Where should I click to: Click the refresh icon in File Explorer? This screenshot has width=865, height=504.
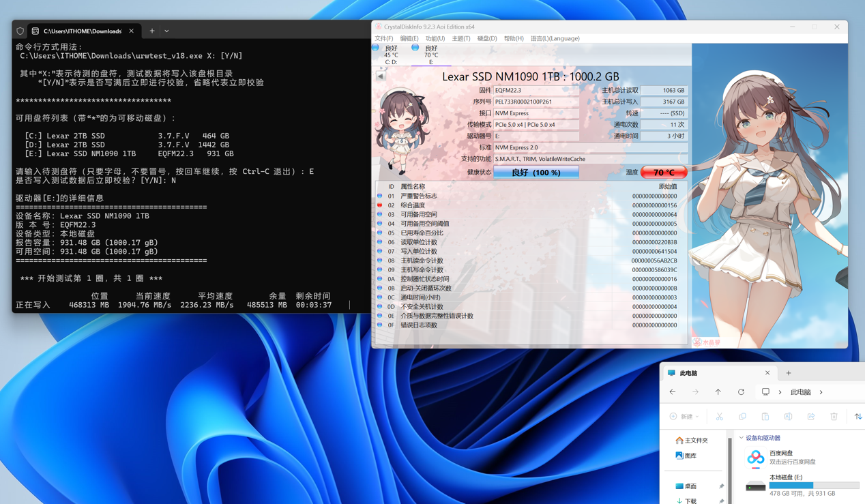[741, 392]
